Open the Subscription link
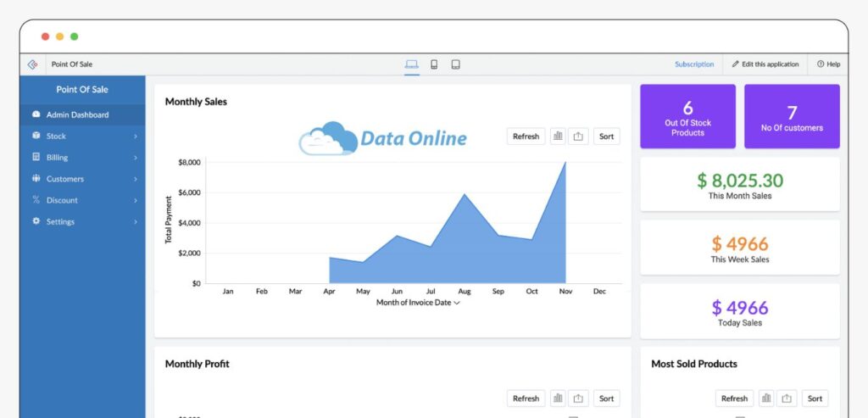Screen dimensions: 868x418 pos(694,64)
